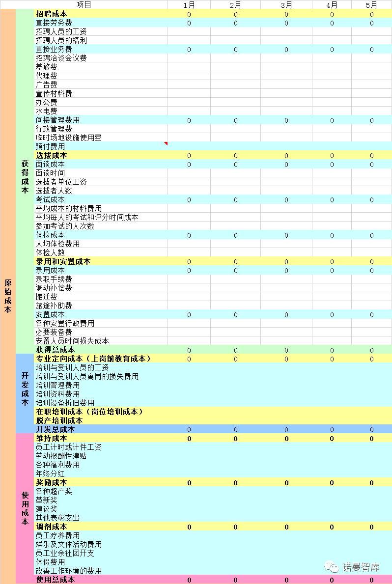Click the 选拔者单位工资 cell

coord(101,182)
